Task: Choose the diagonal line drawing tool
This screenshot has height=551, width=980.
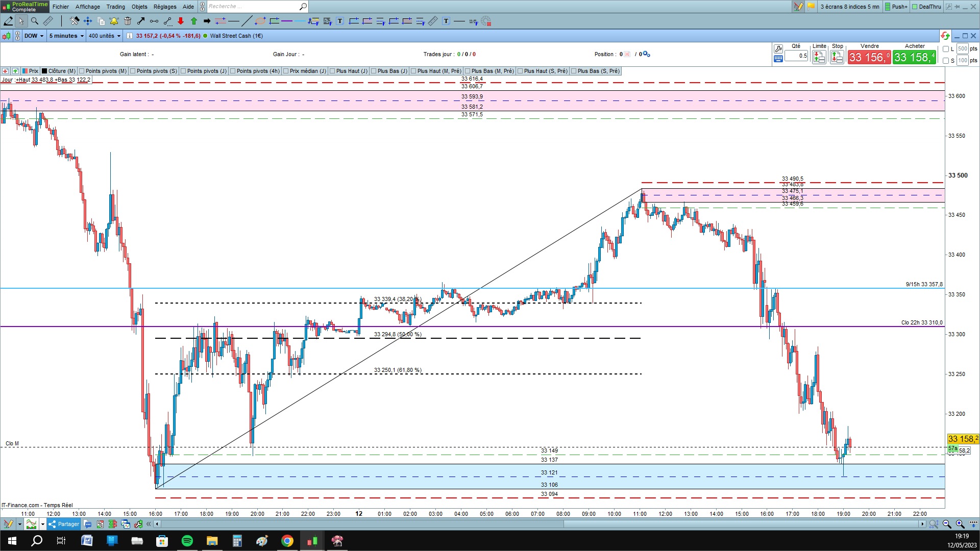Action: tap(247, 21)
